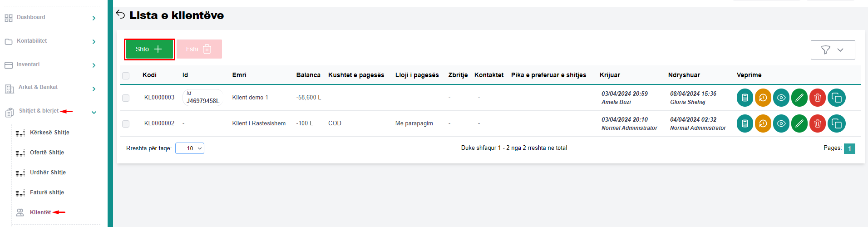View Klient demo 1 details with eye icon
The height and width of the screenshot is (227, 868).
tap(781, 98)
